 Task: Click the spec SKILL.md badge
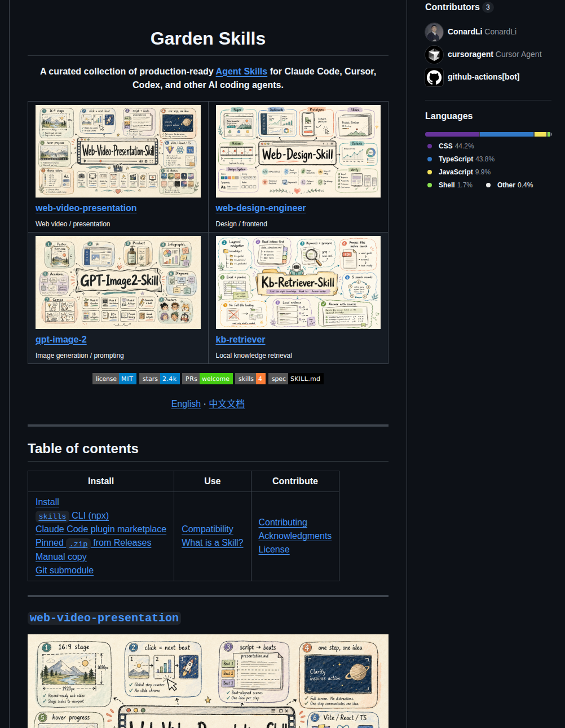(296, 379)
